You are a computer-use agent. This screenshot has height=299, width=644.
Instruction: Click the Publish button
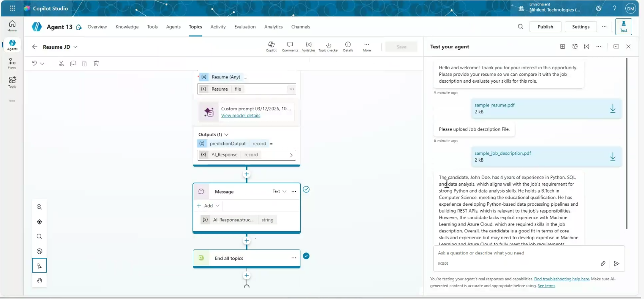coord(545,27)
